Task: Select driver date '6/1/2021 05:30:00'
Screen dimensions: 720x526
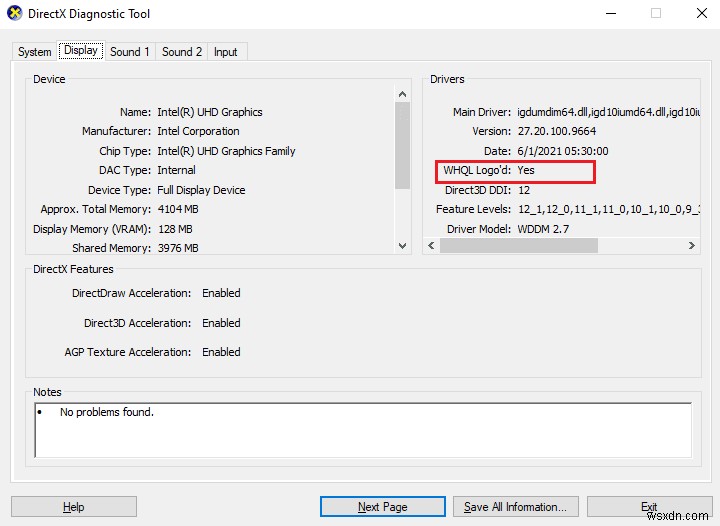Action: 563,151
